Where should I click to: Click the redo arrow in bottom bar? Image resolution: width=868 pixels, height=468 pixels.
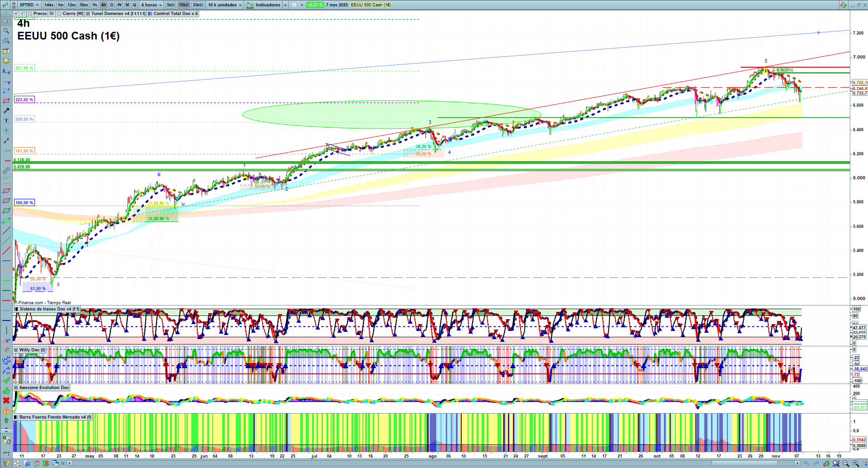click(x=816, y=463)
